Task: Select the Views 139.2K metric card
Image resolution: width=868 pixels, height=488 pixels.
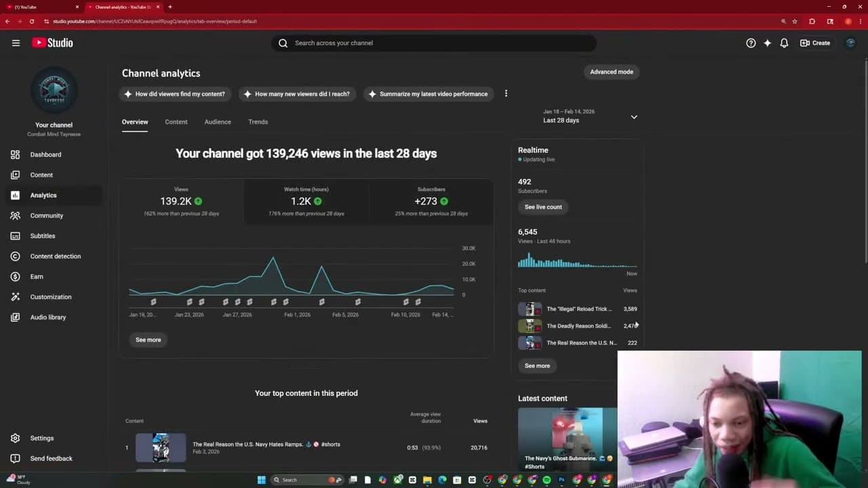Action: click(x=181, y=202)
